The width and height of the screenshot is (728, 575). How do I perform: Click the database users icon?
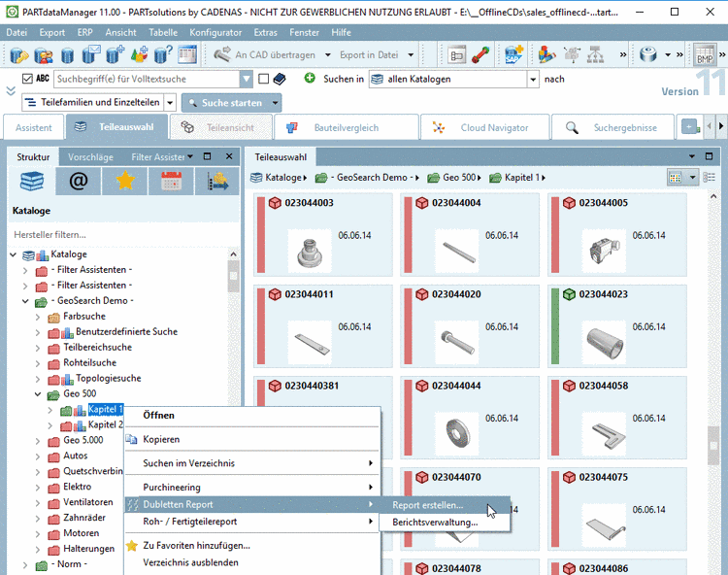43,54
